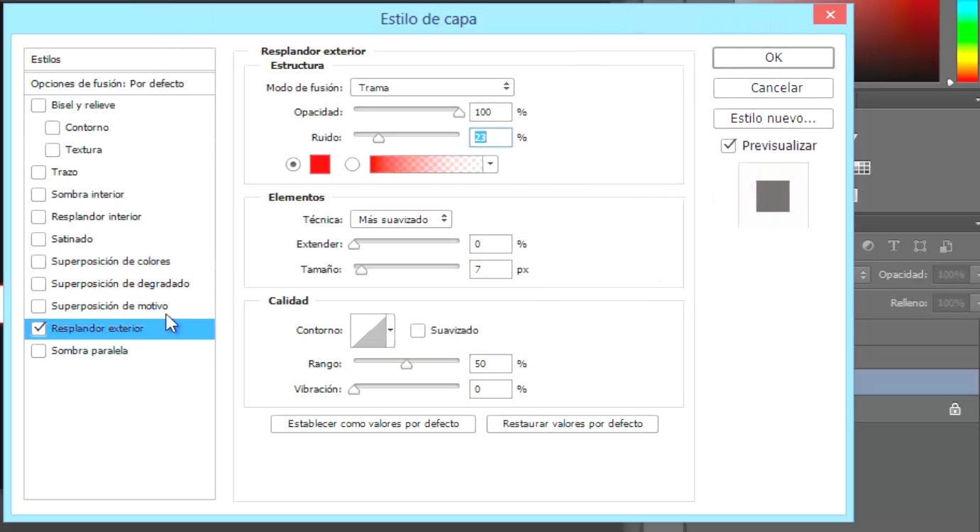Open the Técnica dropdown
Screen dimensions: 980x532
point(401,219)
